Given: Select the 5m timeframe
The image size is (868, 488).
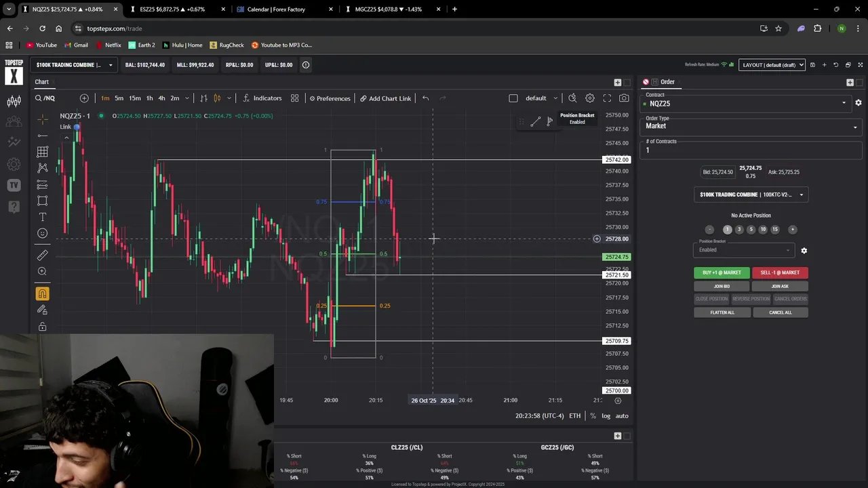Looking at the screenshot, I should tap(119, 98).
